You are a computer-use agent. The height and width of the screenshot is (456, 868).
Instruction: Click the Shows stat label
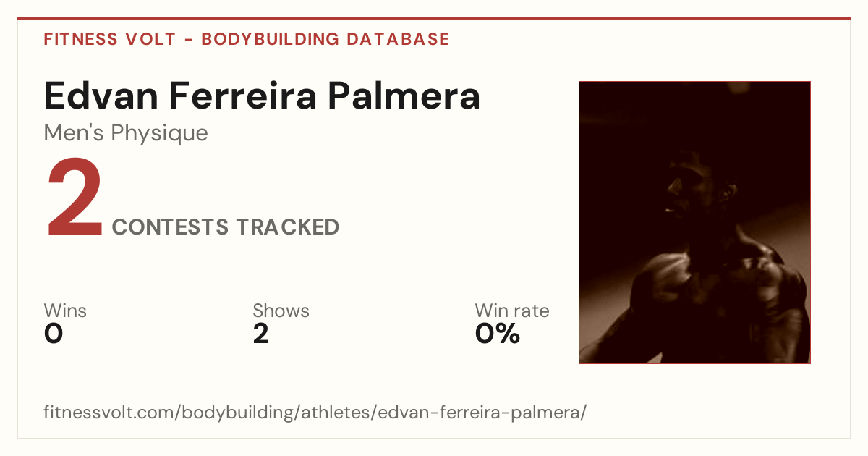pyautogui.click(x=281, y=311)
